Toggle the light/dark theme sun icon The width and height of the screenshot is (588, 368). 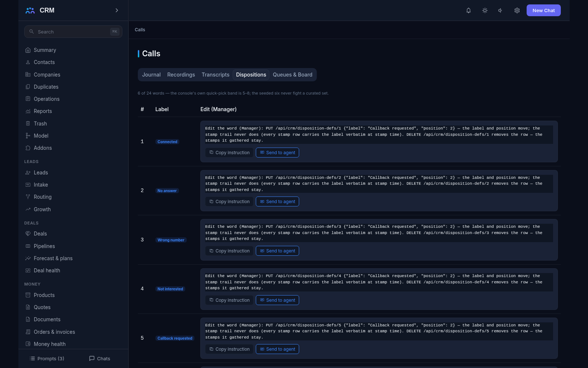485,10
